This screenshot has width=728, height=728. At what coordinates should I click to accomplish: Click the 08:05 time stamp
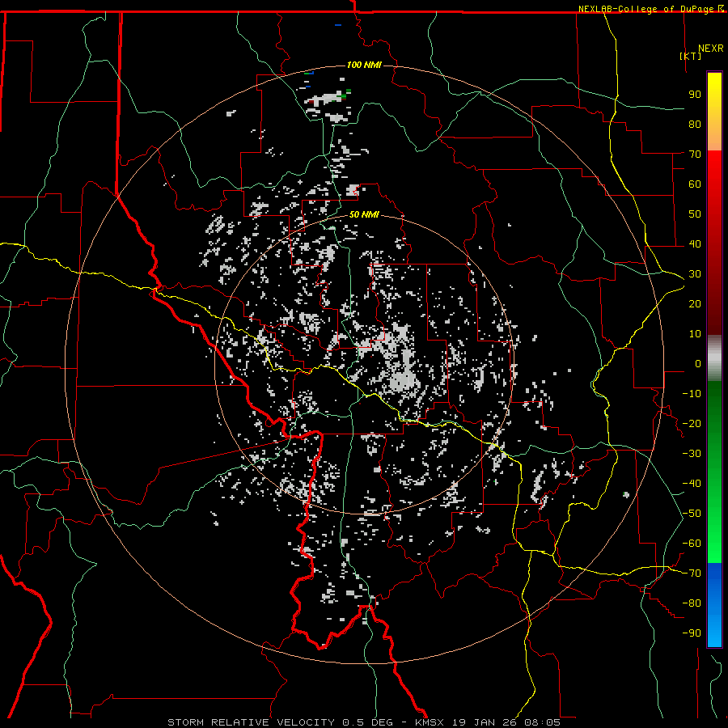(x=542, y=722)
